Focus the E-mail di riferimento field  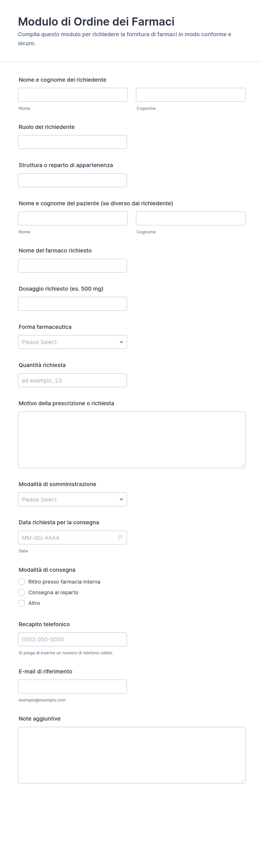coord(72,686)
